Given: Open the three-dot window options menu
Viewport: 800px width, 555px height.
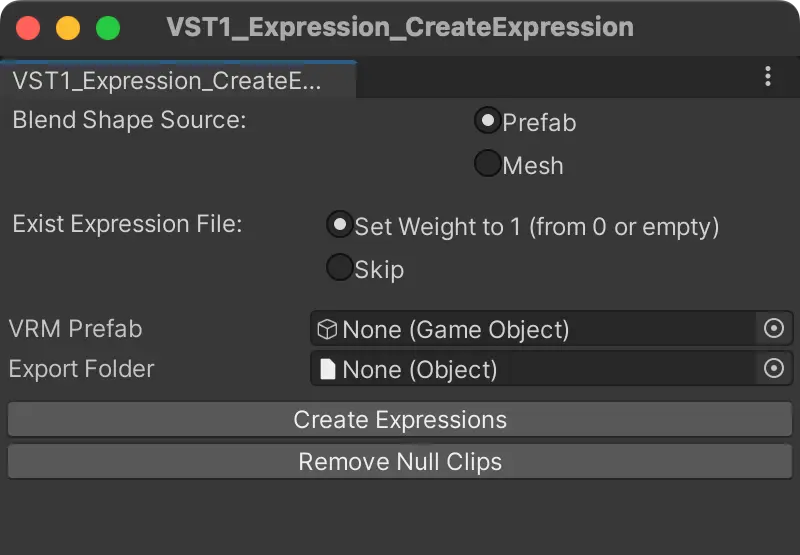Looking at the screenshot, I should coord(768,77).
